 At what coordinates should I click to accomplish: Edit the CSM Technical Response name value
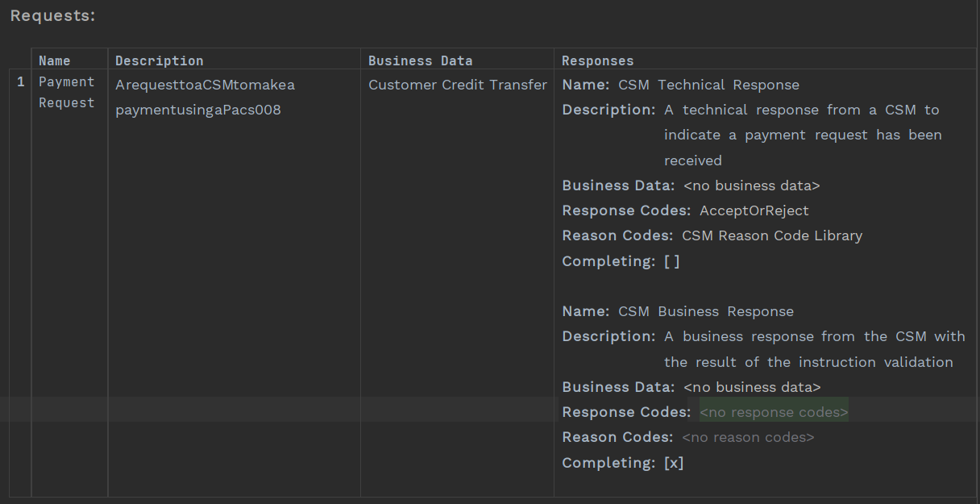point(708,85)
